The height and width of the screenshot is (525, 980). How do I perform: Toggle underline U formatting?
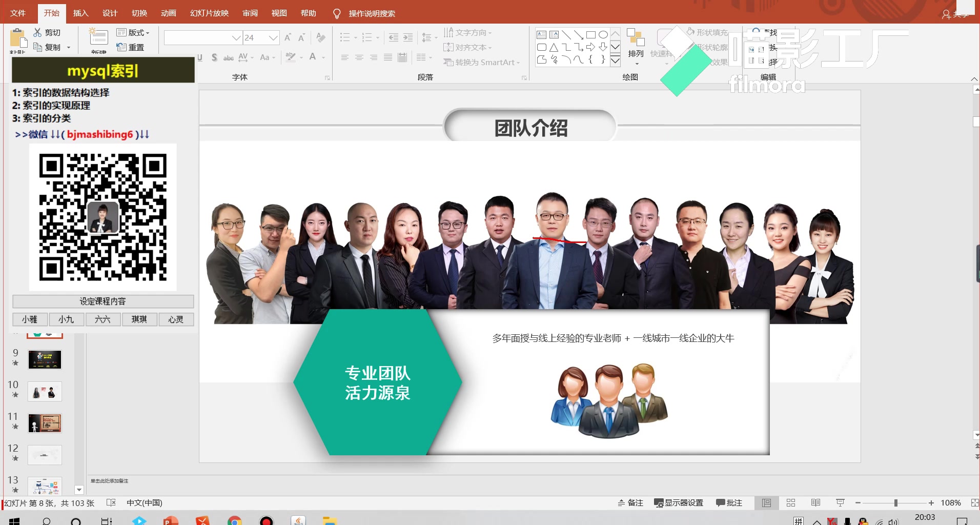[200, 57]
